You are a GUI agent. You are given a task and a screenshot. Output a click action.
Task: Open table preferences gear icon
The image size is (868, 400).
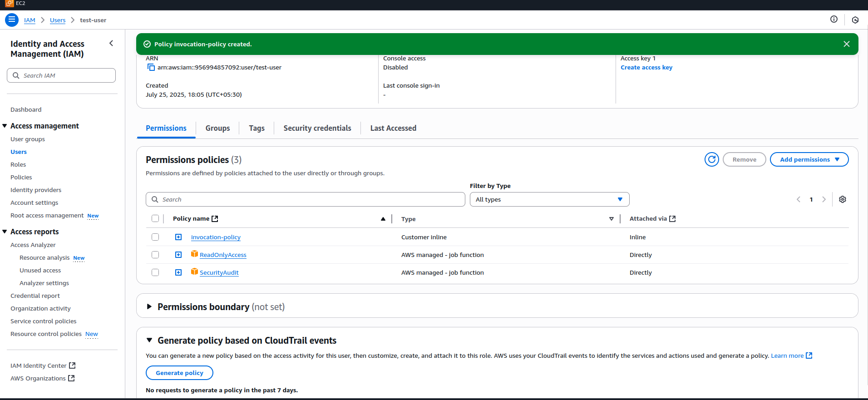click(x=842, y=199)
